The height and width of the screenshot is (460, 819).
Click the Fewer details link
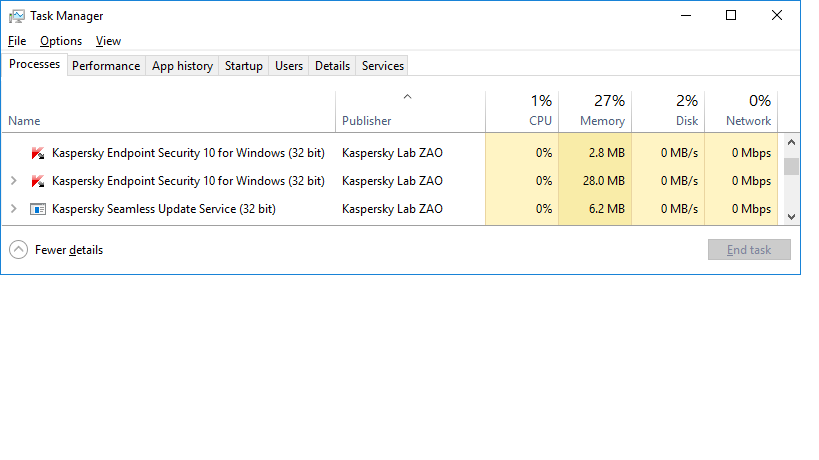[69, 250]
